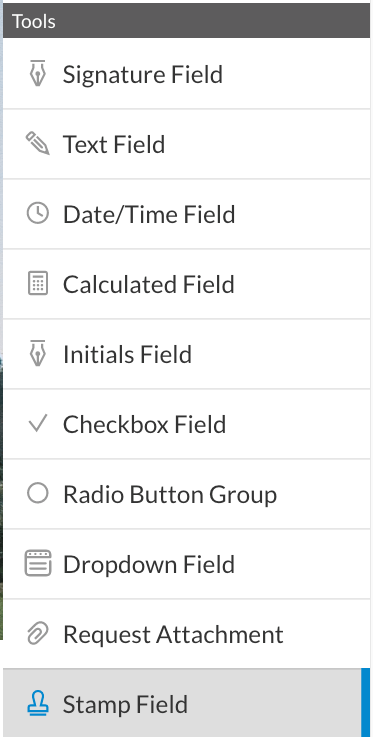Click the Text Field pencil icon

click(x=38, y=143)
